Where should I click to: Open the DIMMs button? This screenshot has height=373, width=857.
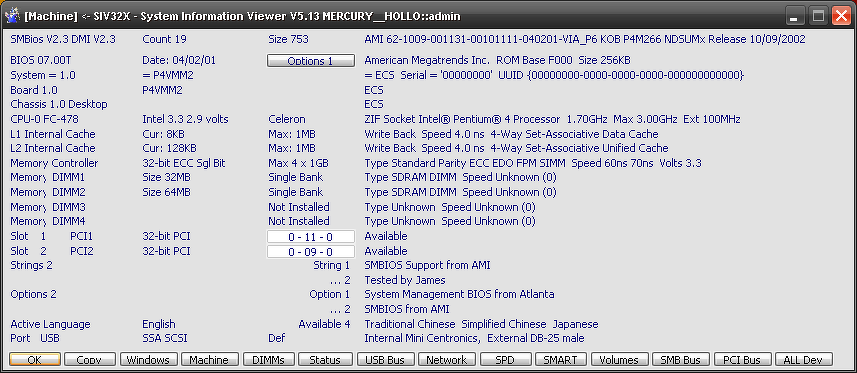click(x=268, y=359)
